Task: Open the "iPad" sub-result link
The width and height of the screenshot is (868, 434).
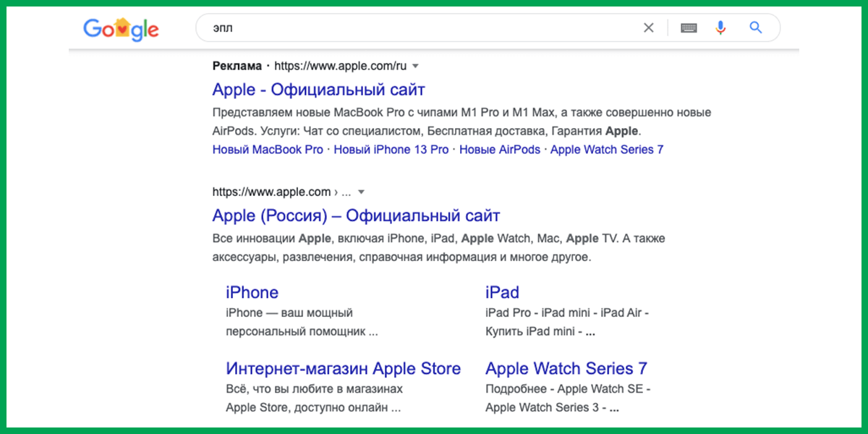Action: point(502,292)
